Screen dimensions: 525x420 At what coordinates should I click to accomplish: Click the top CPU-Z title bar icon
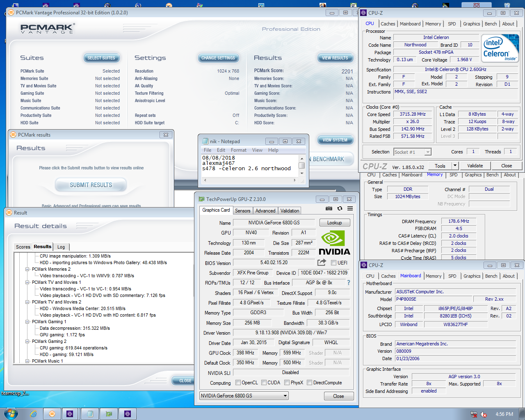tap(363, 13)
